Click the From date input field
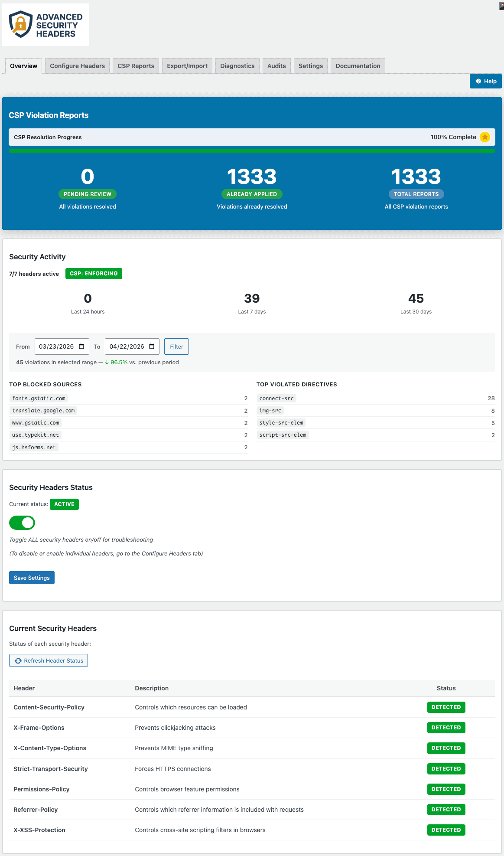Image resolution: width=504 pixels, height=856 pixels. pyautogui.click(x=56, y=346)
